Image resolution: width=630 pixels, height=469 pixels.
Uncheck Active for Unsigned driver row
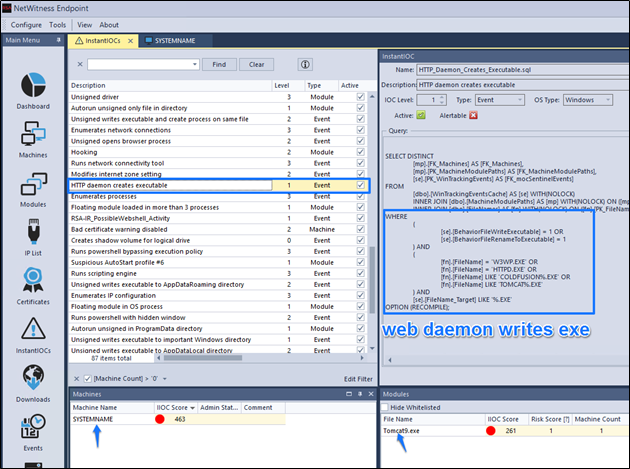click(x=361, y=96)
